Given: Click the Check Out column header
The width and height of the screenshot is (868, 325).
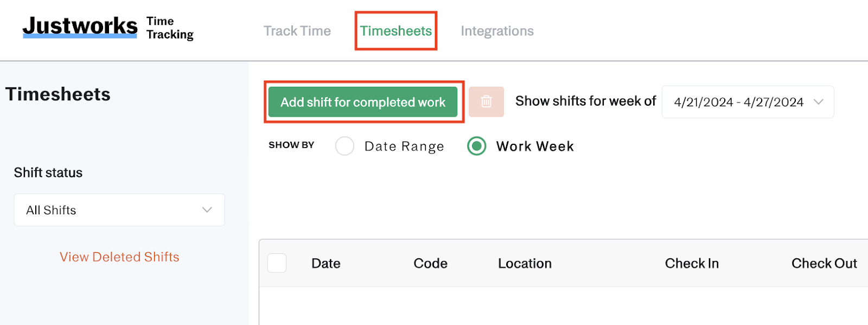Looking at the screenshot, I should tap(824, 263).
